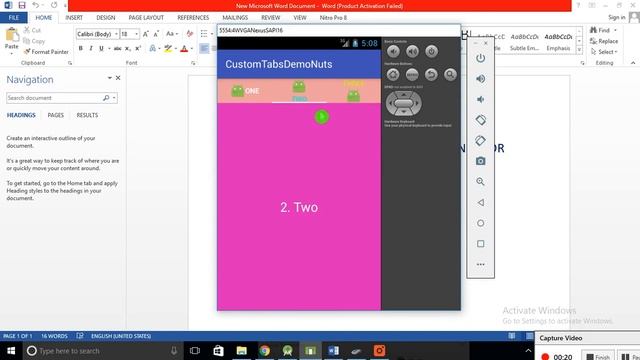Click the Replace button
This screenshot has height=360, width=640.
point(604,41)
